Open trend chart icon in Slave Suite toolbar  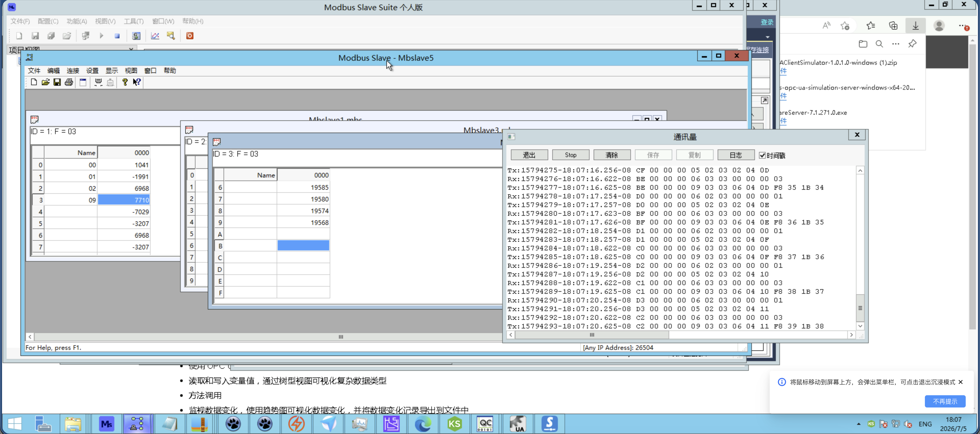(155, 36)
